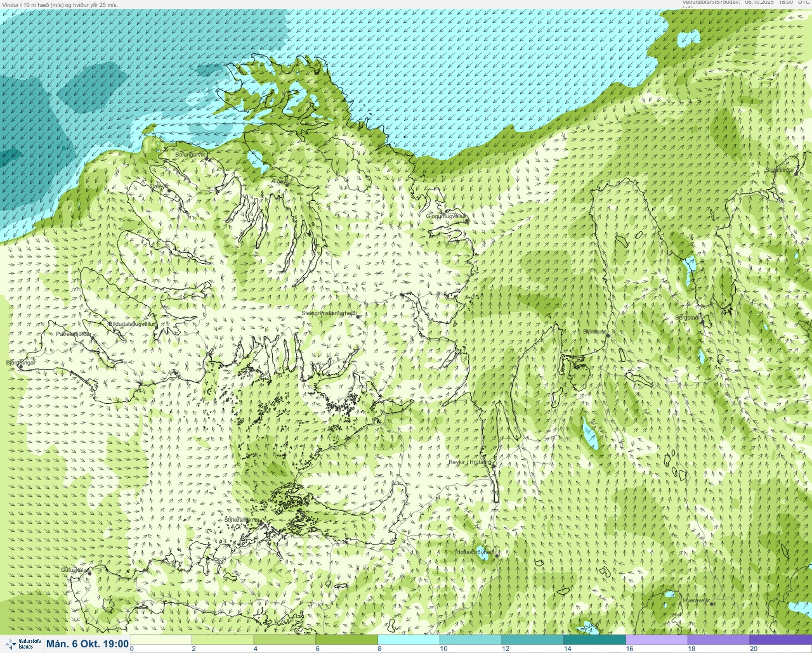Click the Bergstaðir station label
Image resolution: width=812 pixels, height=653 pixels.
tap(688, 318)
